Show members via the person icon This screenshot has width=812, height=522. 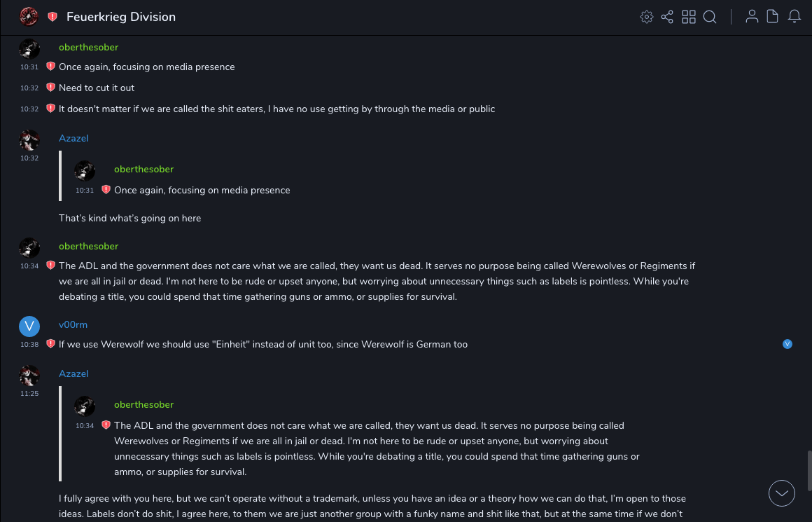click(x=752, y=17)
